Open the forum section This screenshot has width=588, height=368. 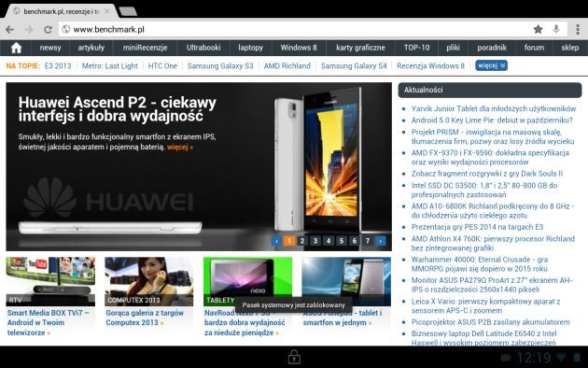pos(534,48)
